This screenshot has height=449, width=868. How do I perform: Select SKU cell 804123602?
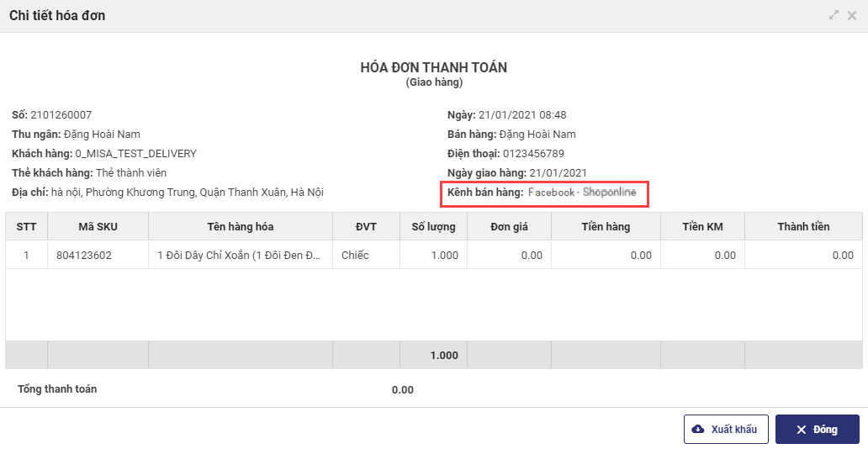(84, 255)
